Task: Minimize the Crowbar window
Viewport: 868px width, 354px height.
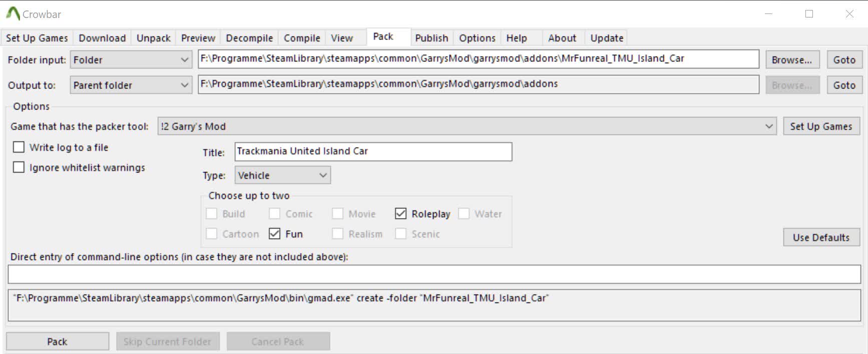Action: click(769, 14)
